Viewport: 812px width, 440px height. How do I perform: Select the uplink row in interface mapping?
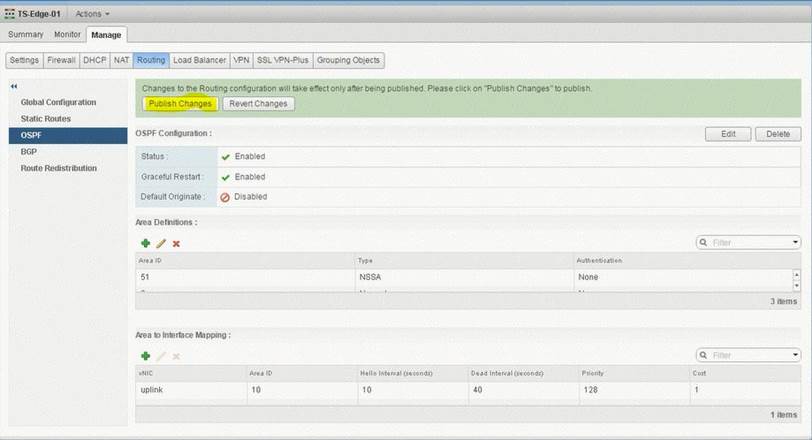150,388
